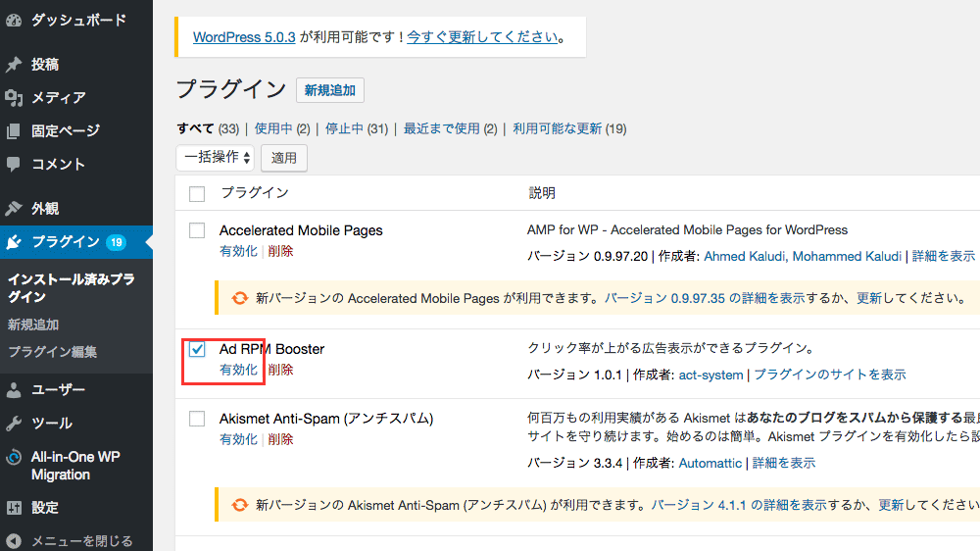Click the 説明 column header
The height and width of the screenshot is (551, 980).
tap(542, 192)
